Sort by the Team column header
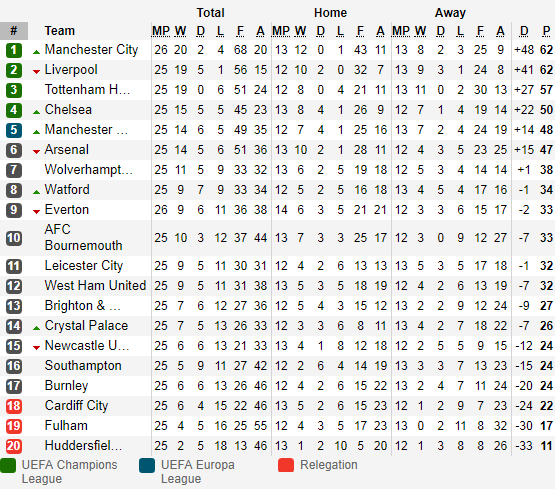The width and height of the screenshot is (555, 489). tap(59, 31)
